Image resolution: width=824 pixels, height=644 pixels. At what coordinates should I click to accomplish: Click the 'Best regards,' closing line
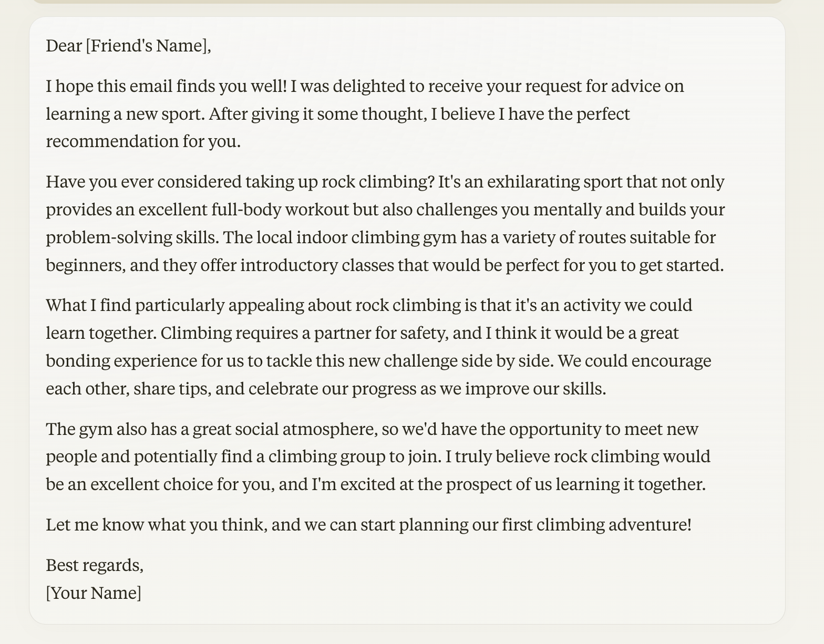(x=95, y=565)
